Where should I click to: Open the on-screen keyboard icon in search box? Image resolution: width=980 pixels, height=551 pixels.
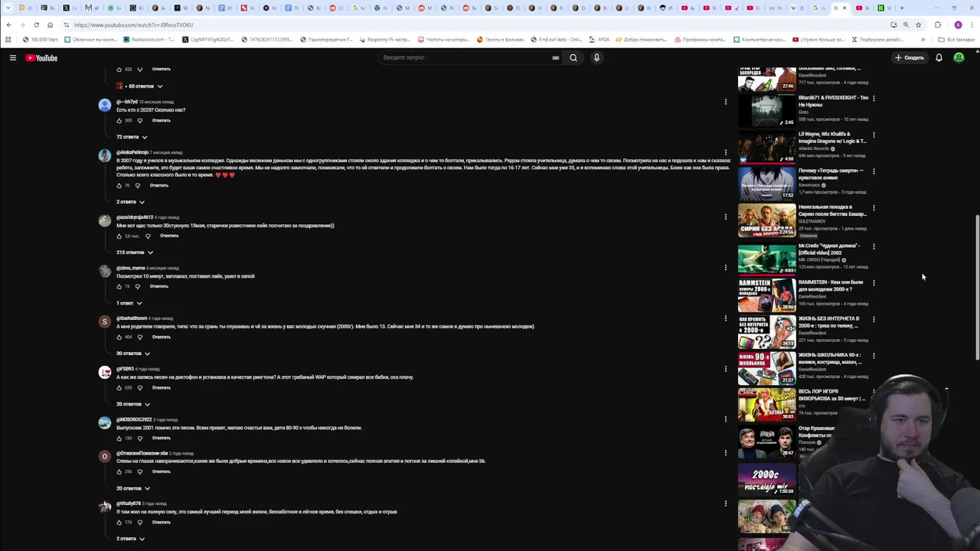click(555, 57)
